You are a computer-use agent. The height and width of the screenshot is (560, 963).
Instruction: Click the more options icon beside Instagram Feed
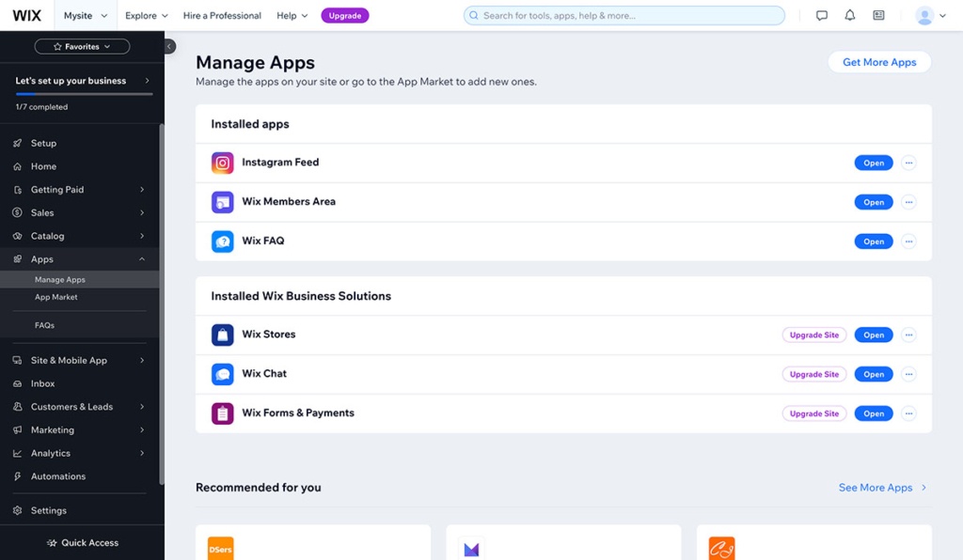pyautogui.click(x=908, y=162)
